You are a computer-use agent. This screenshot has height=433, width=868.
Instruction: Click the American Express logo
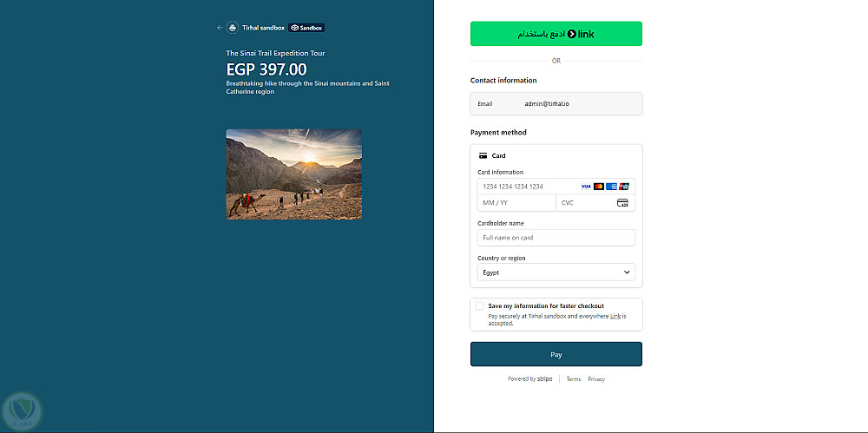coord(611,187)
